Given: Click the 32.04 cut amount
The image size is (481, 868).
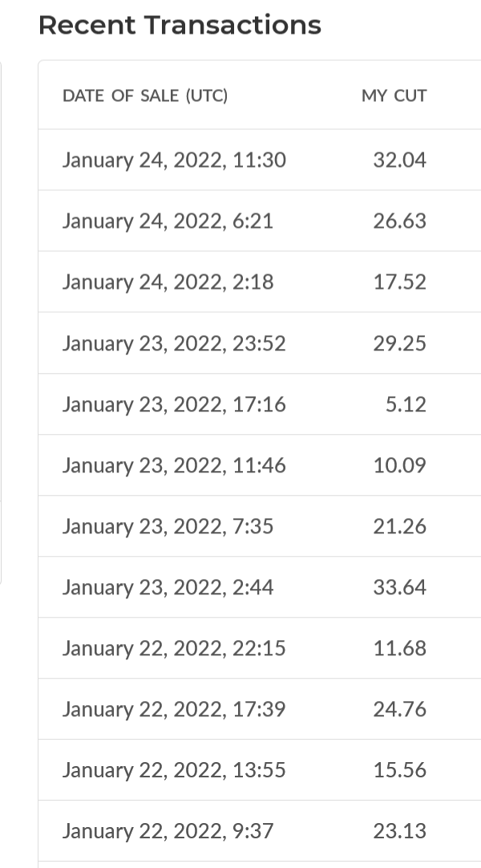Looking at the screenshot, I should [400, 160].
